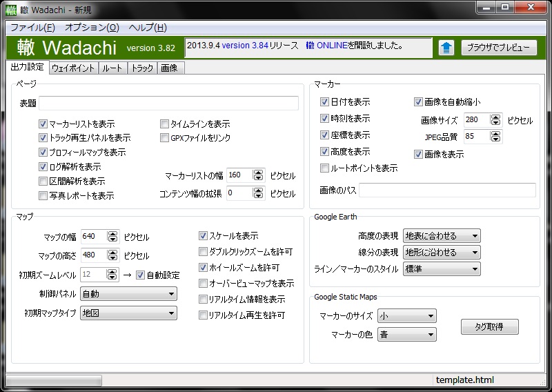This screenshot has height=392, width=552.
Task: Click the ブラウザでプレビュー button
Action: click(499, 48)
